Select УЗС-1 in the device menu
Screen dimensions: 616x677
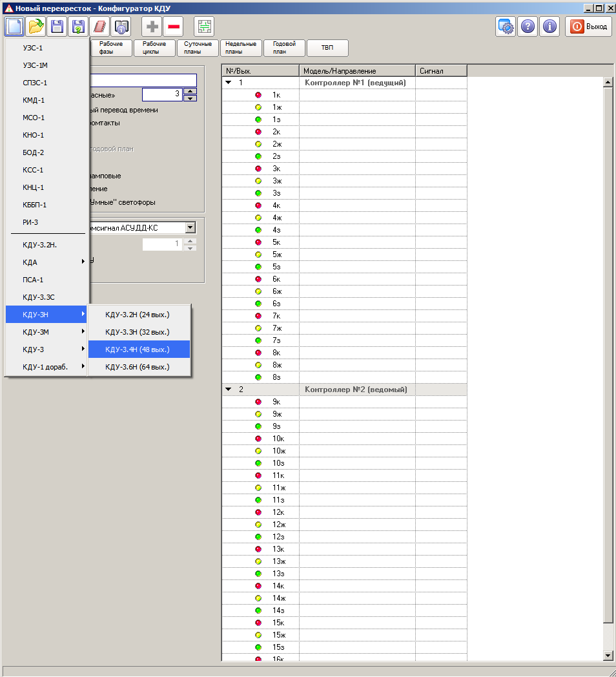(x=46, y=48)
